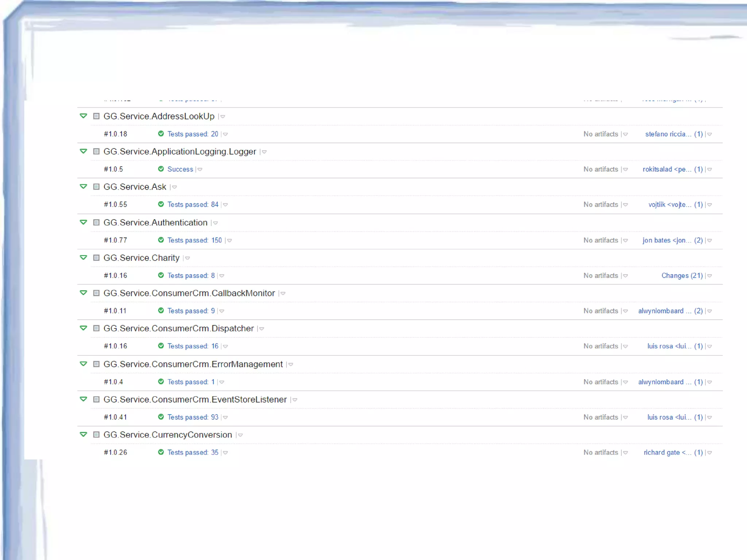Open changes dropdown beside richard gate
Image resolution: width=747 pixels, height=560 pixels.
[709, 453]
